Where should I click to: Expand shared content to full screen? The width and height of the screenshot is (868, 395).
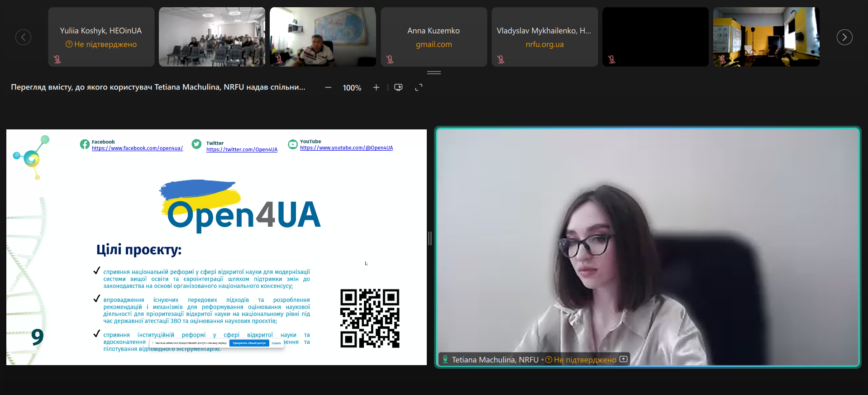click(x=419, y=87)
